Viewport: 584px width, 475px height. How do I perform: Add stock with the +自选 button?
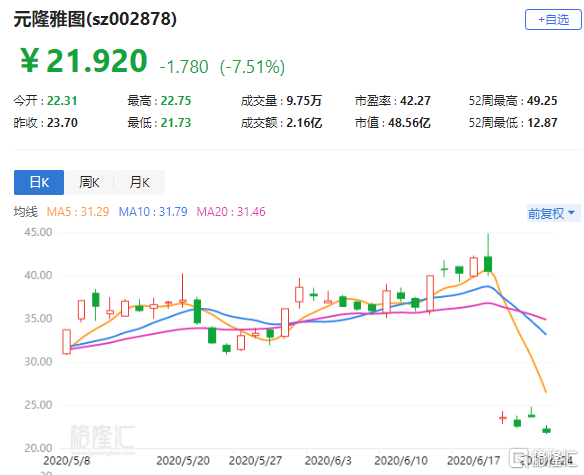[x=553, y=19]
